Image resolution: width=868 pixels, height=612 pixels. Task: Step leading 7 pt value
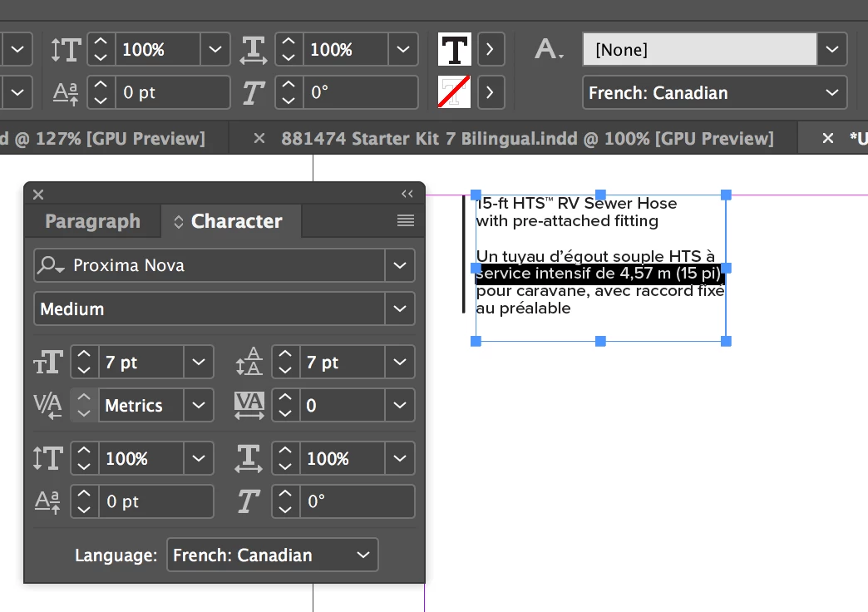[285, 363]
